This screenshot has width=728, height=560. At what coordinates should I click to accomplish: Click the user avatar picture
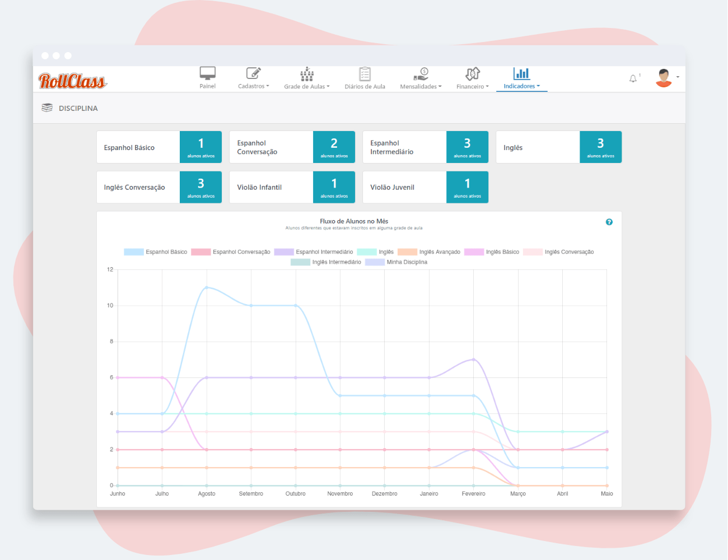pyautogui.click(x=664, y=78)
